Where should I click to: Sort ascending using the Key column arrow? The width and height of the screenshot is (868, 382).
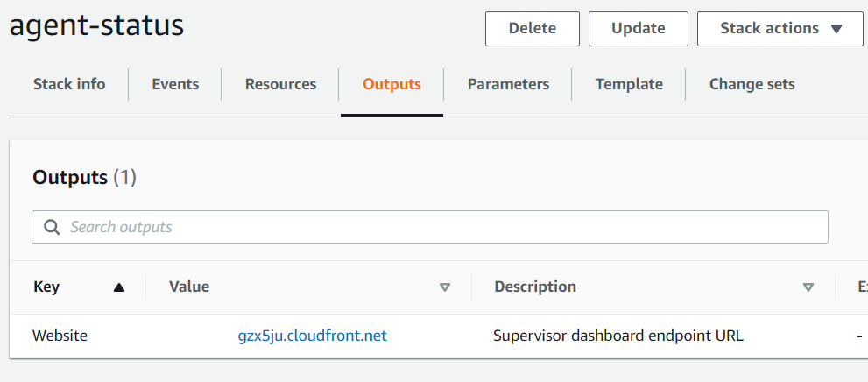119,286
